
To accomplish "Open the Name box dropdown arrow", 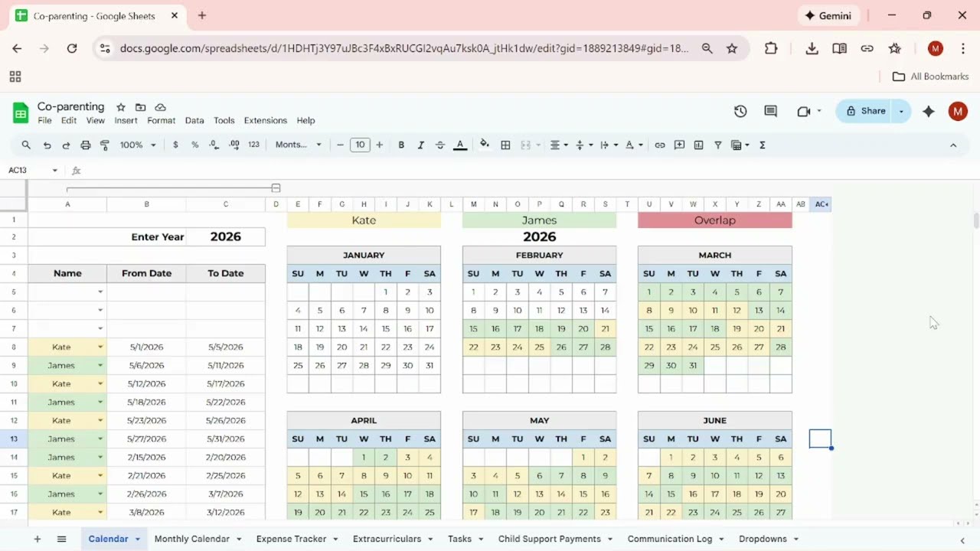I will tap(54, 170).
